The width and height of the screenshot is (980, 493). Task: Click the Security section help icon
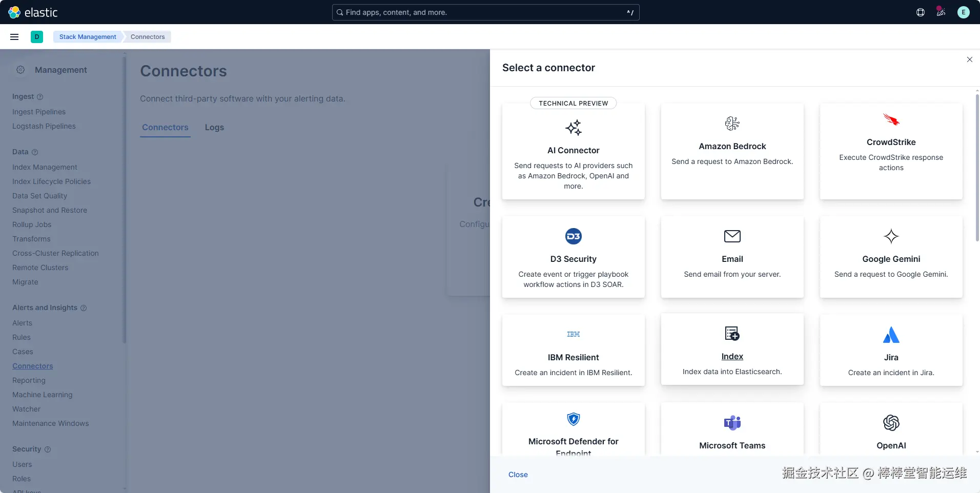point(48,449)
